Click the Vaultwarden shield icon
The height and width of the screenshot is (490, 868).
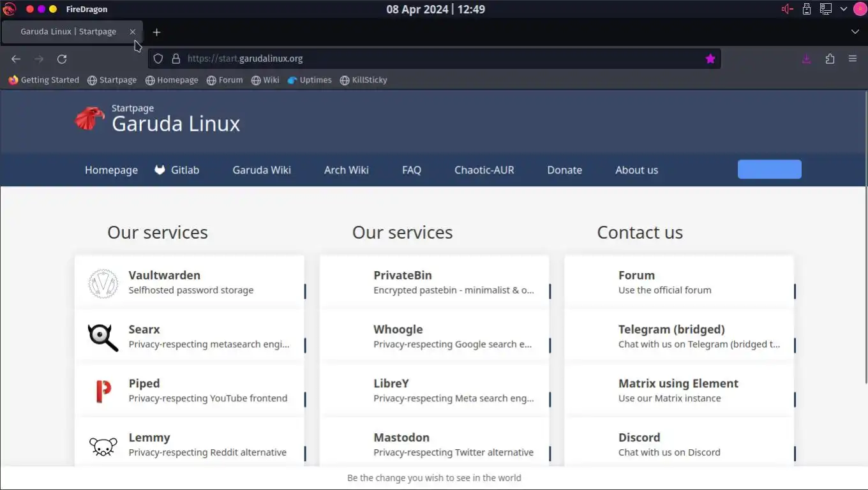103,283
